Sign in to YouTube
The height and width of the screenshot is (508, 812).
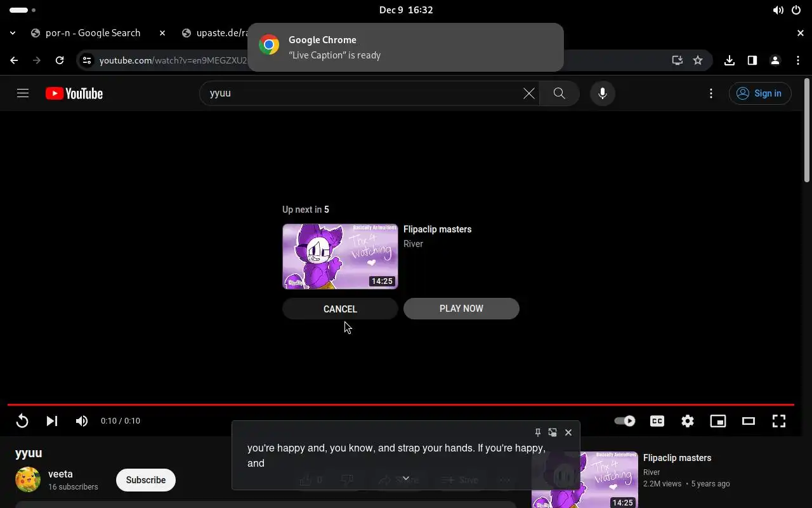pos(759,93)
